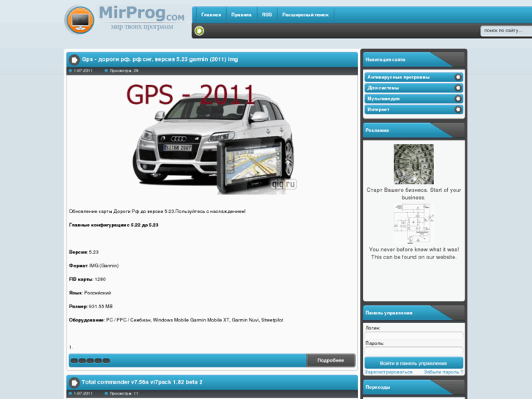This screenshot has width=532, height=399.
Task: Click the 'Язык: Российский' line
Action: click(90, 293)
